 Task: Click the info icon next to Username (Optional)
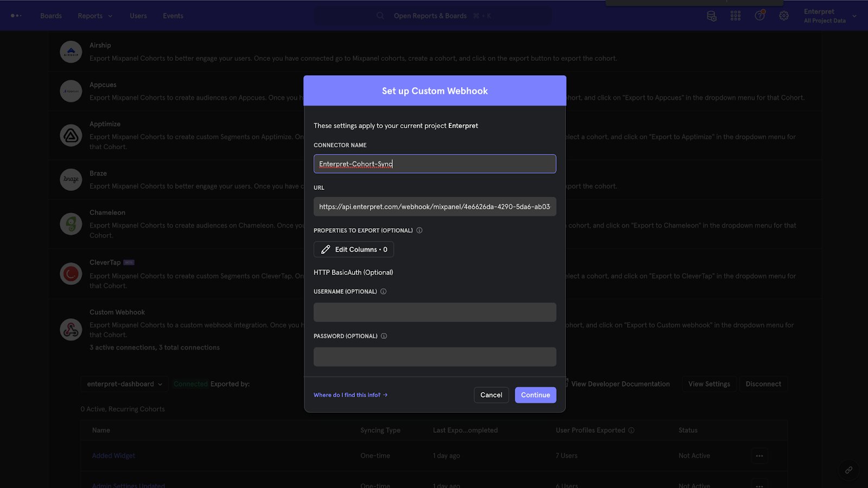point(384,292)
